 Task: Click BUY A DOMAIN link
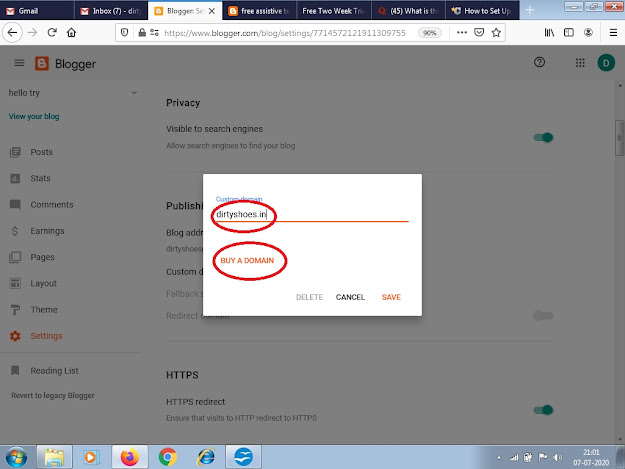coord(247,260)
